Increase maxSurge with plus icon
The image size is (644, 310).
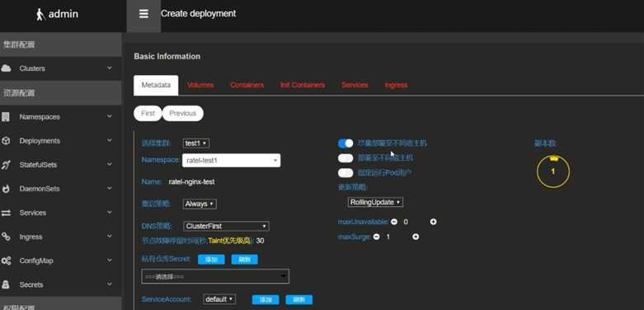[416, 237]
